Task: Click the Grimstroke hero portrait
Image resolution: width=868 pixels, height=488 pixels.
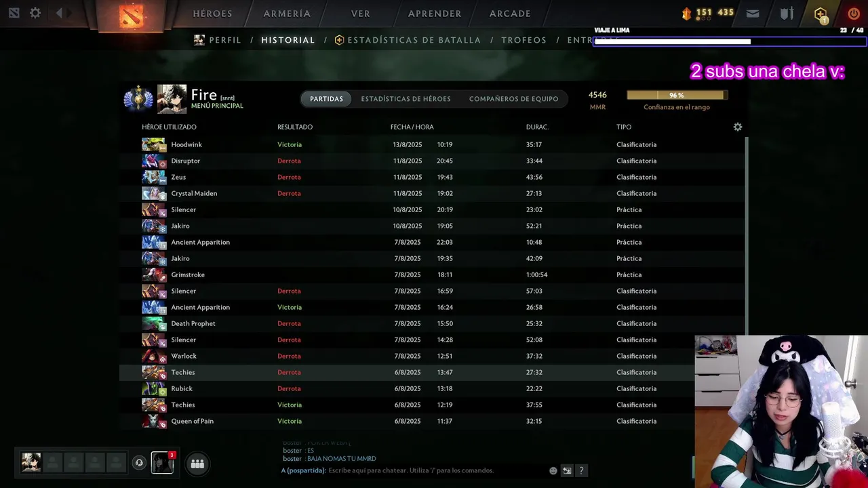Action: (x=153, y=274)
